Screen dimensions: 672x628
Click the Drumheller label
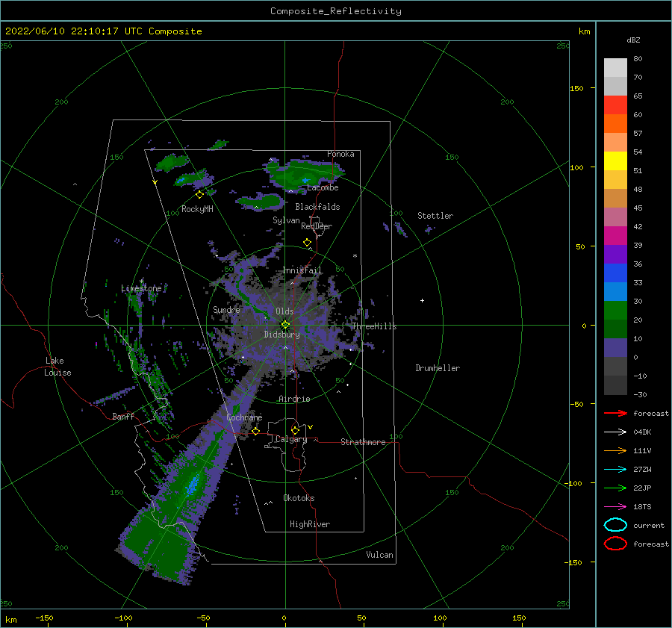click(x=438, y=368)
